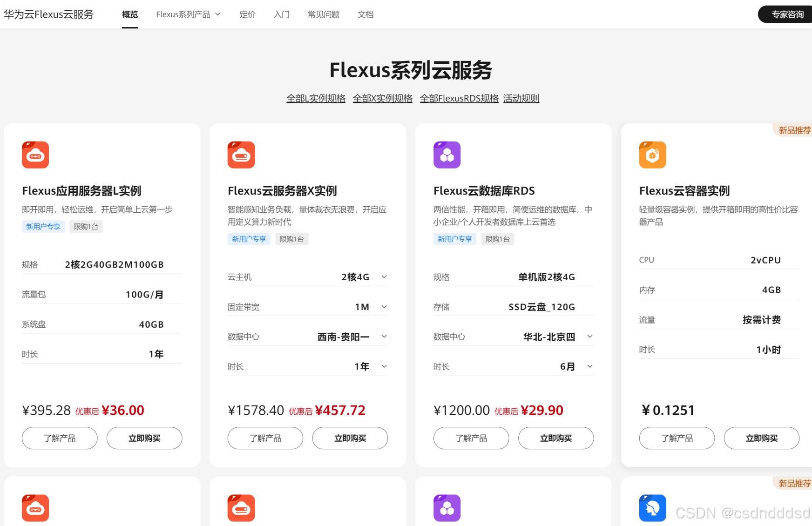Click the blue head-shaped product icon

coord(653,508)
